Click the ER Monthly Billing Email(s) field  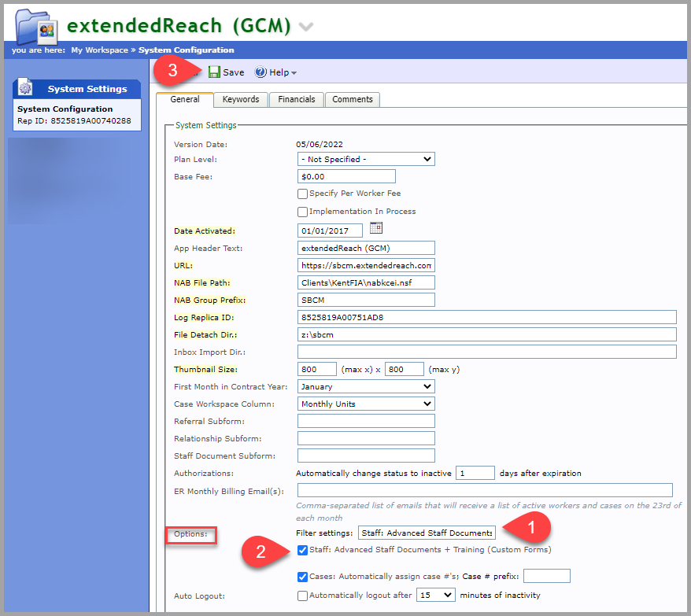tap(485, 490)
